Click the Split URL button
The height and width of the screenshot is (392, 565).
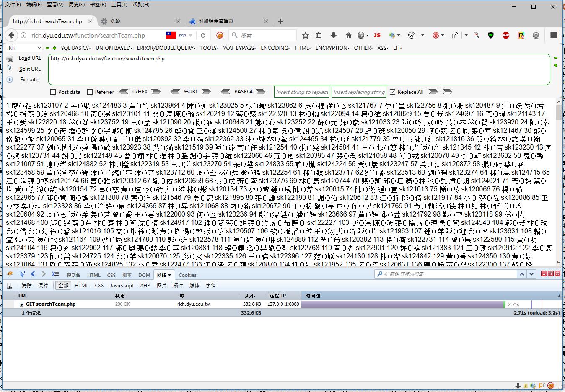pyautogui.click(x=30, y=69)
